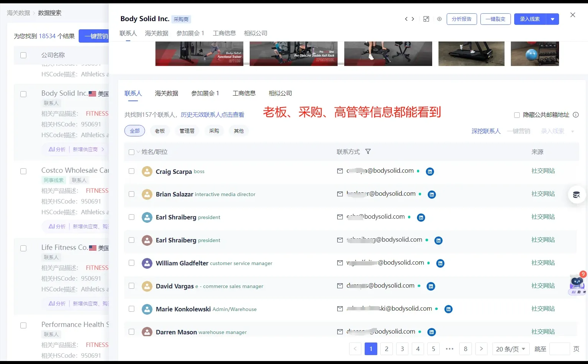
Task: Open treadmill product image thumbnail
Action: coord(472,54)
